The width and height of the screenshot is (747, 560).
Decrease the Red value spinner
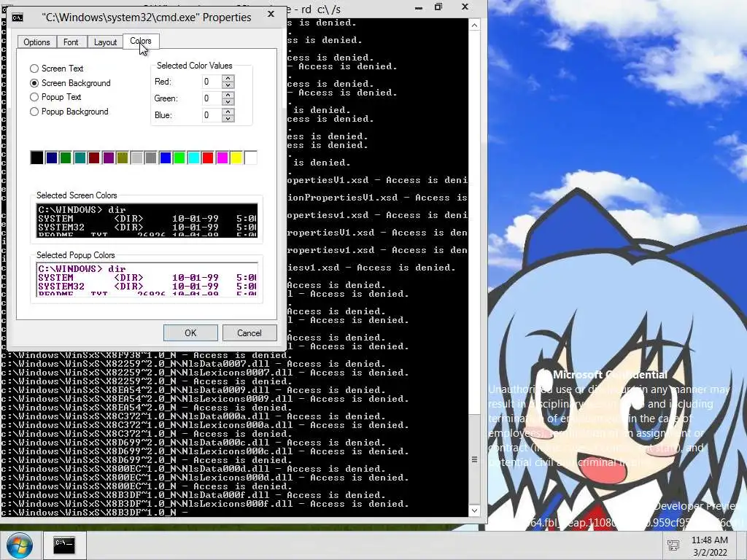[228, 85]
